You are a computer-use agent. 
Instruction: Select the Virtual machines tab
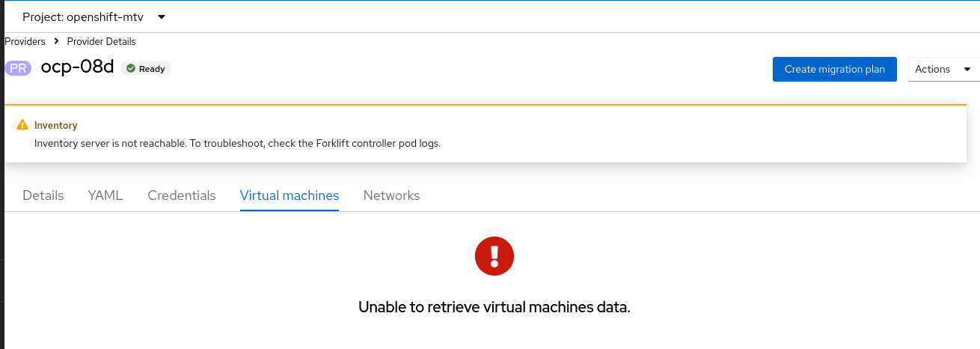pyautogui.click(x=290, y=195)
